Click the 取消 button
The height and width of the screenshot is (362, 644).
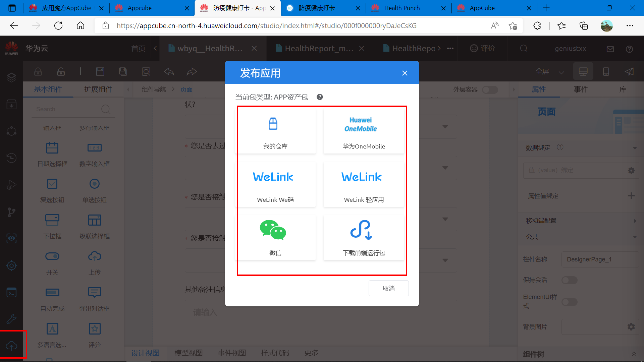388,288
